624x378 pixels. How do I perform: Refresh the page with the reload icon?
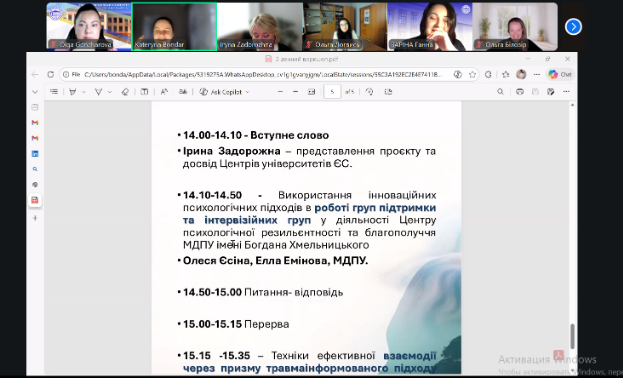[51, 74]
